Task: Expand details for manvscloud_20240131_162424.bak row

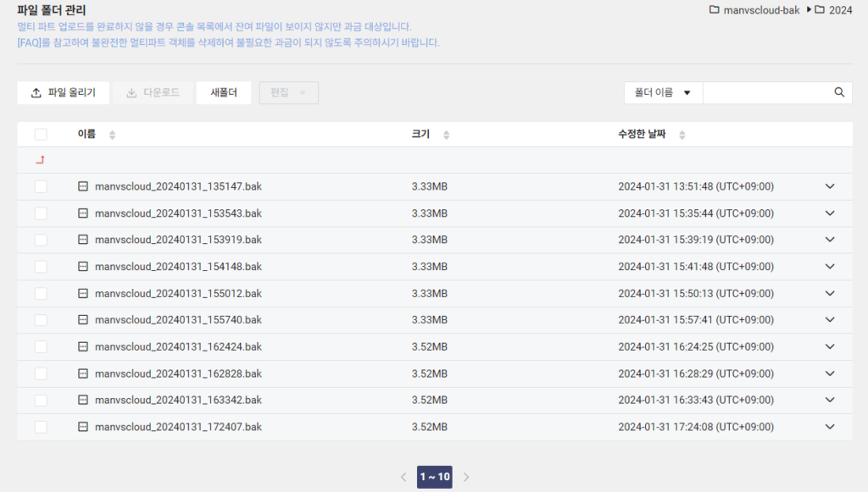Action: coord(830,346)
